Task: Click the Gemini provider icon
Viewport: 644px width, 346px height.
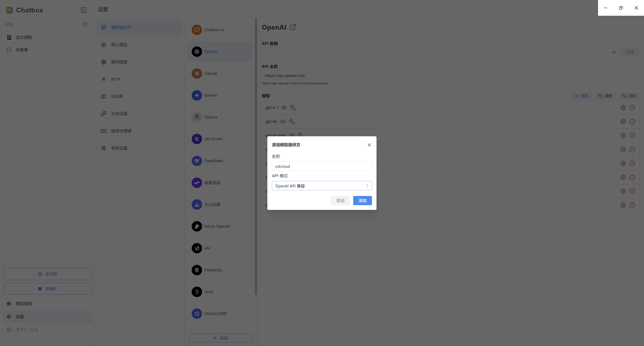Action: [197, 95]
